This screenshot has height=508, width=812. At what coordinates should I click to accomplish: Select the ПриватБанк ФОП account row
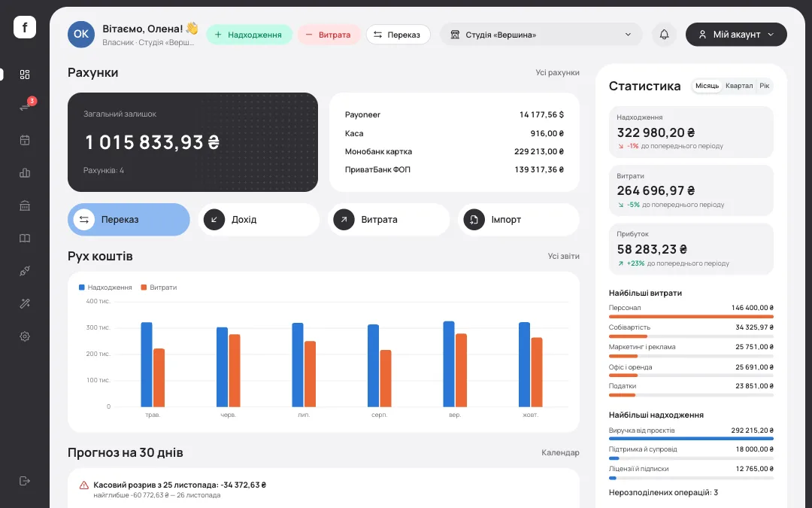[454, 169]
